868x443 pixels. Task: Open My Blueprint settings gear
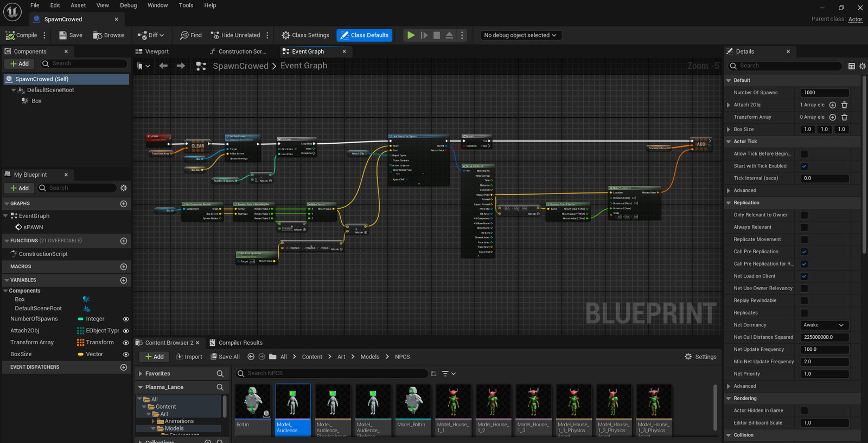[x=124, y=188]
